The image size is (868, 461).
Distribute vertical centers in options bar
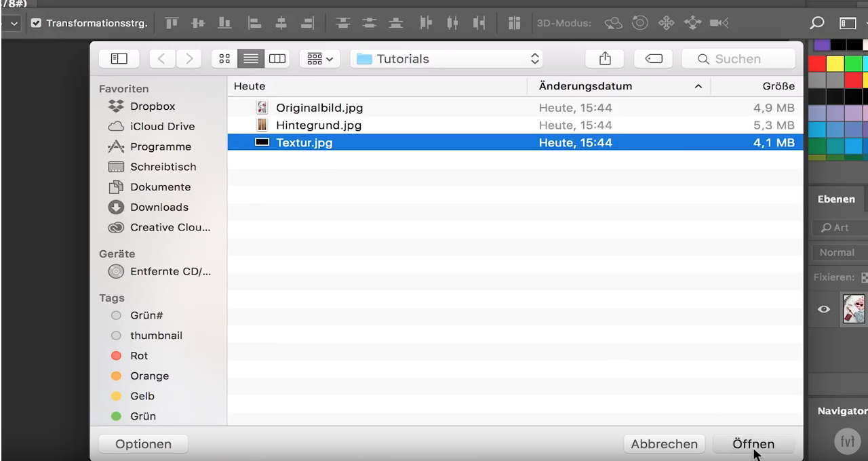[x=368, y=23]
